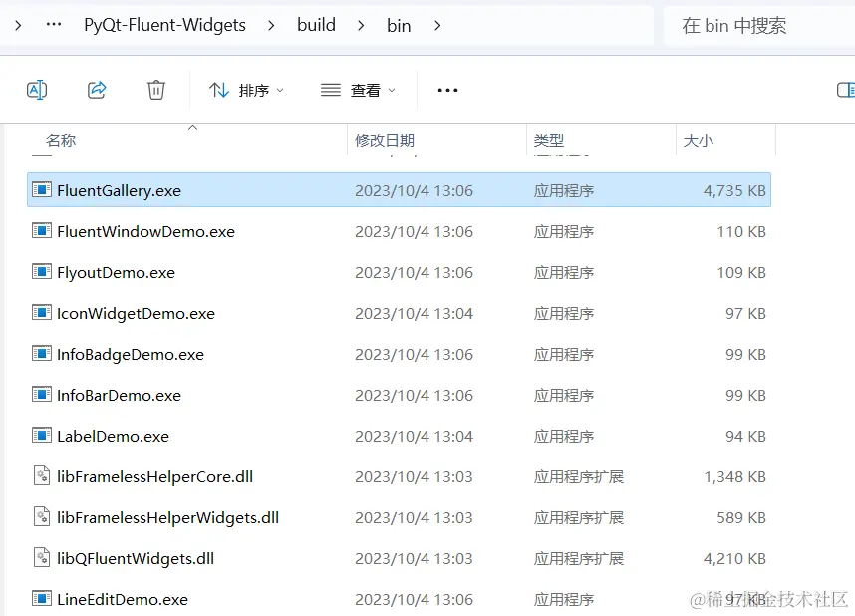Select file name IconWidgetDemo.exe
855x616 pixels.
pyautogui.click(x=136, y=314)
